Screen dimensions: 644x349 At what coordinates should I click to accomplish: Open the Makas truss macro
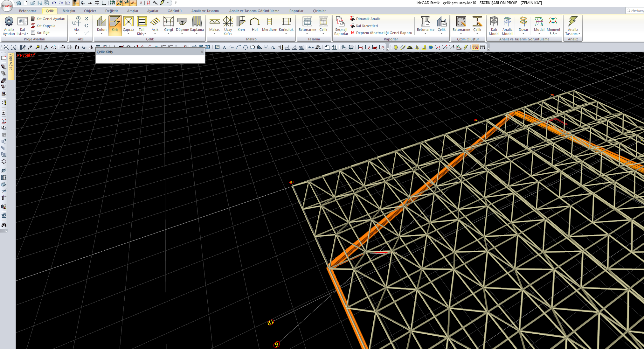click(x=214, y=25)
